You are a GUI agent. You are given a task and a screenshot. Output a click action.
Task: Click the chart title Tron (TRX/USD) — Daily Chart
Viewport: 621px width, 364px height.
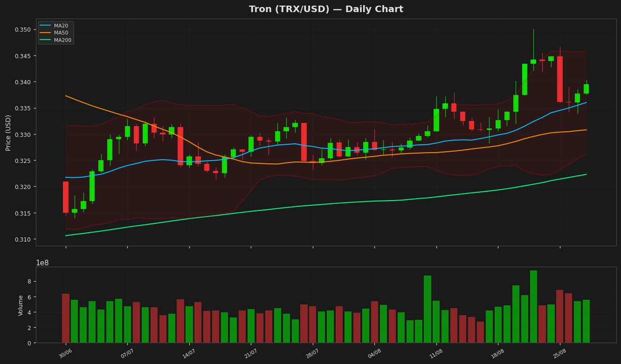[326, 9]
